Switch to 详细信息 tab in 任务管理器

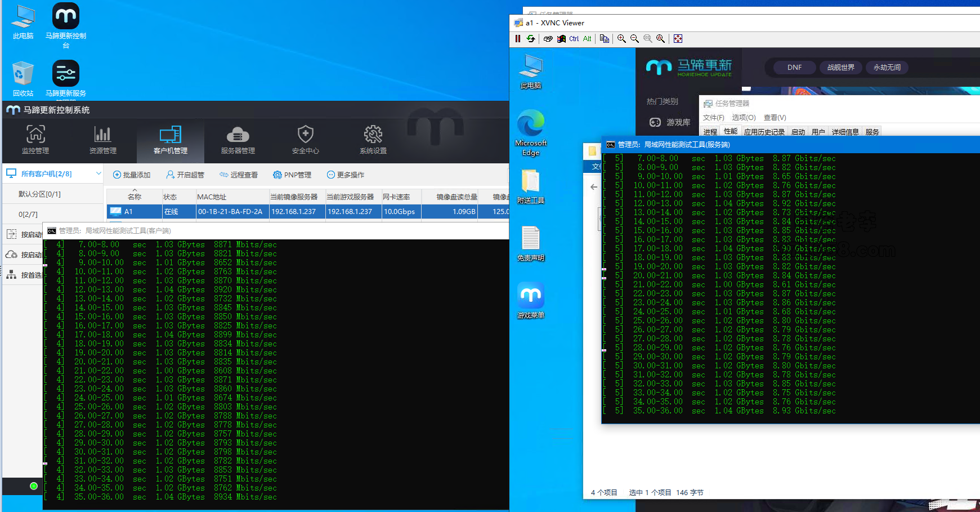(845, 132)
